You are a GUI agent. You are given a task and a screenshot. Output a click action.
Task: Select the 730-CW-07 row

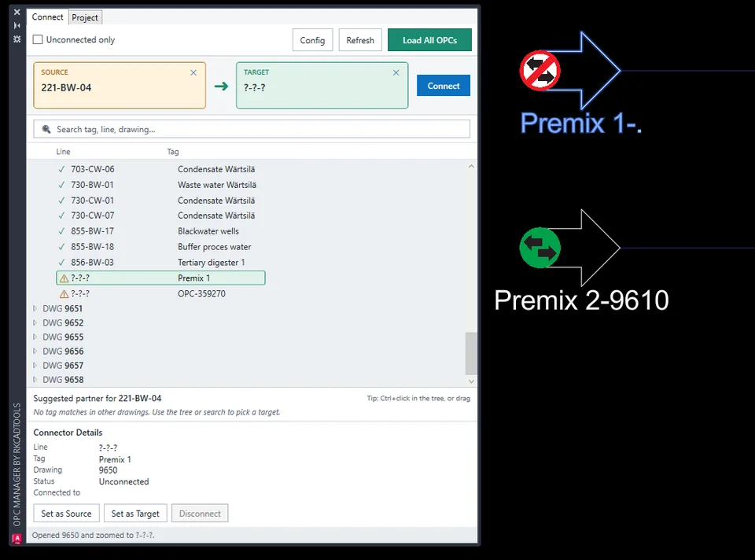point(160,216)
